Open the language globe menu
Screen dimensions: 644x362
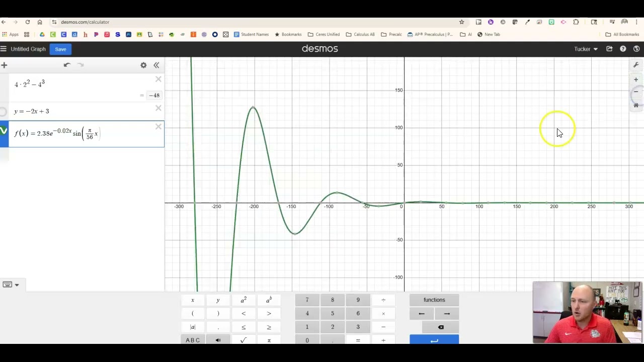pos(636,49)
